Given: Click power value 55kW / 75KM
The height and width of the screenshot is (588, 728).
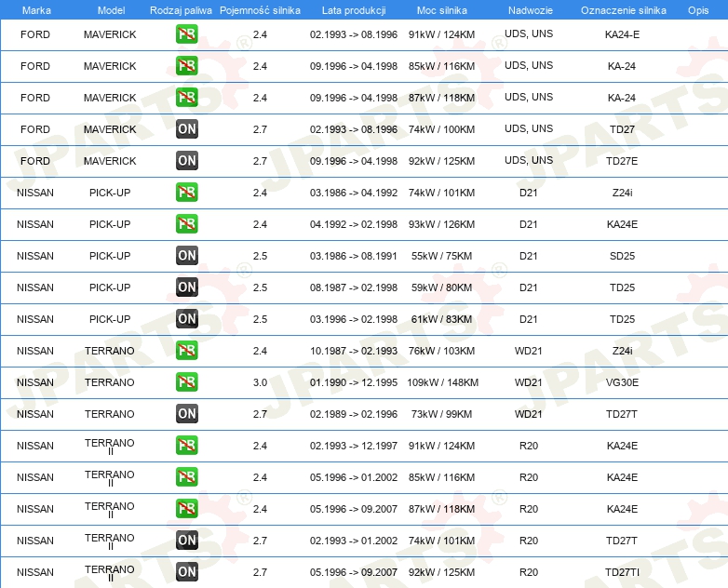Looking at the screenshot, I should [x=441, y=256].
